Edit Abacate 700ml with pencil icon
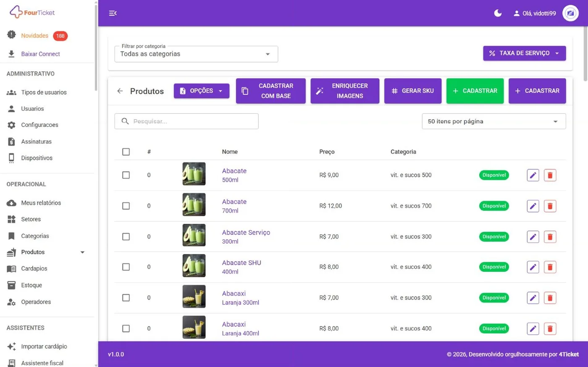 point(533,206)
